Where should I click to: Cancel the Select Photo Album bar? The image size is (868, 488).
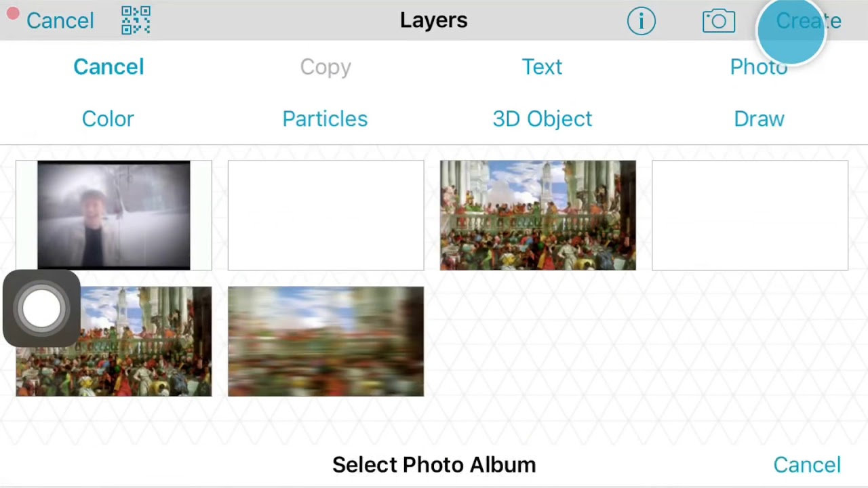[x=807, y=465]
